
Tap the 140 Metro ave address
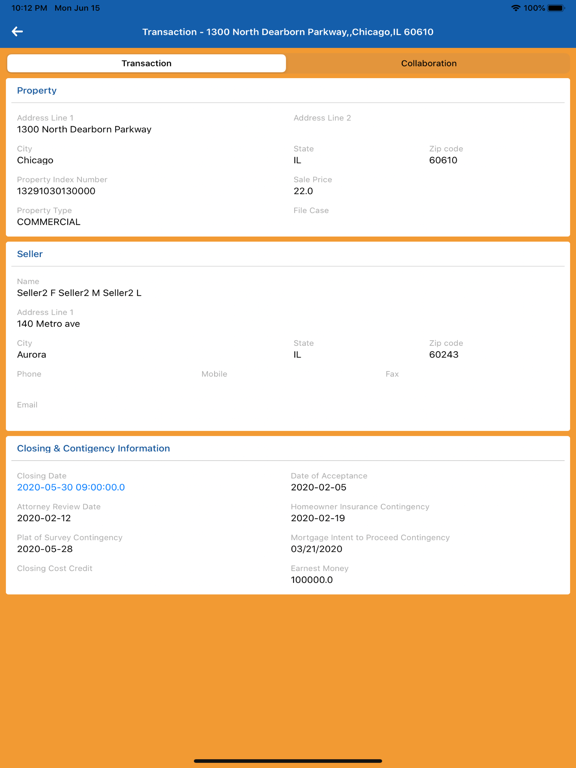click(48, 324)
